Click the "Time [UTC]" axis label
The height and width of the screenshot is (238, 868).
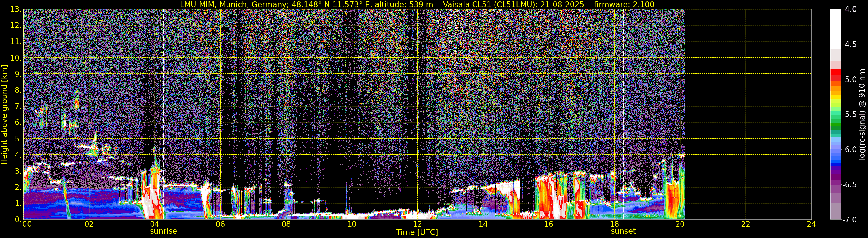coord(417,232)
